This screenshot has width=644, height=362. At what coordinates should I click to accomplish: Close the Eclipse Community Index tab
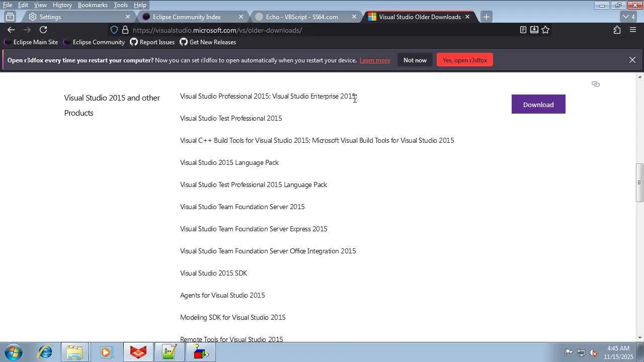241,17
